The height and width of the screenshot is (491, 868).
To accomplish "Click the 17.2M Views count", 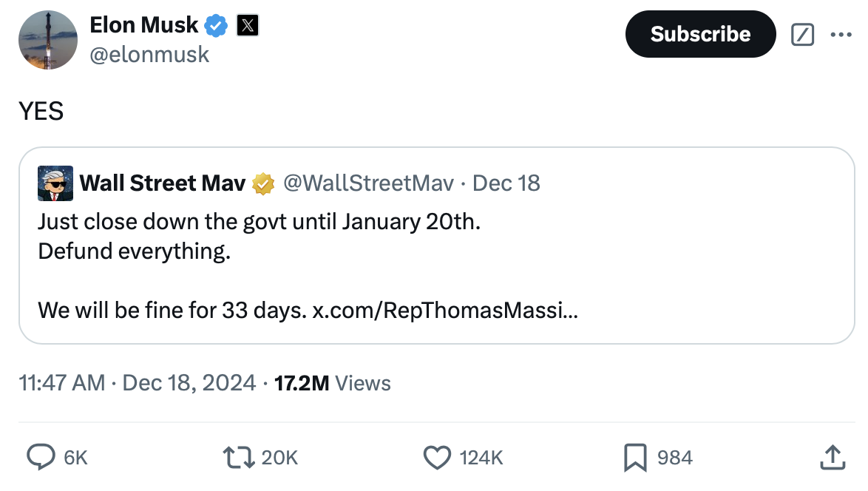I will pos(332,382).
